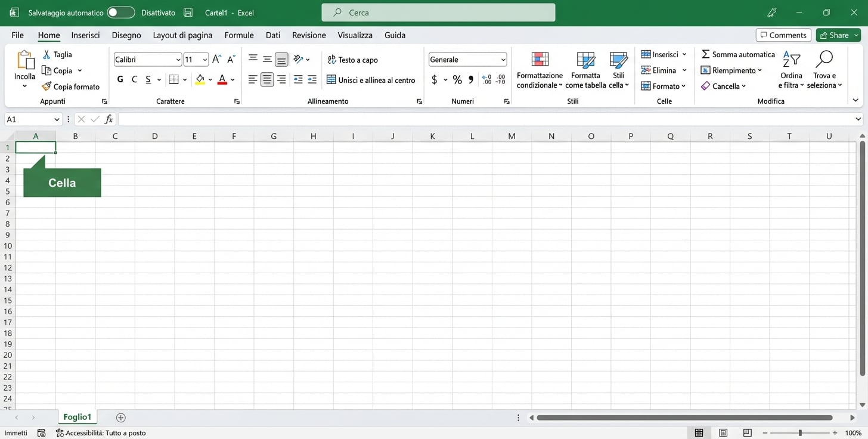
Task: Click the Copia icon
Action: click(x=46, y=70)
